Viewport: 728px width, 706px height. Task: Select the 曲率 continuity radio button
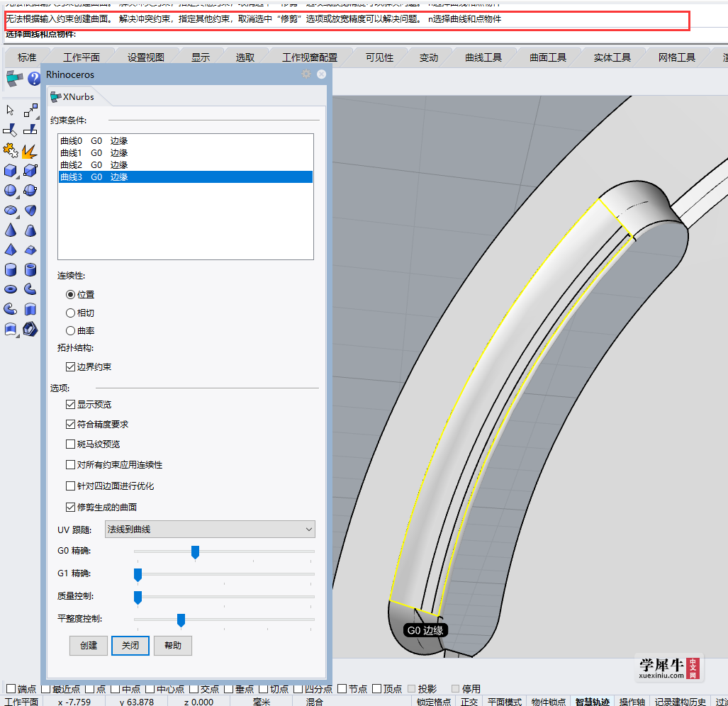71,330
